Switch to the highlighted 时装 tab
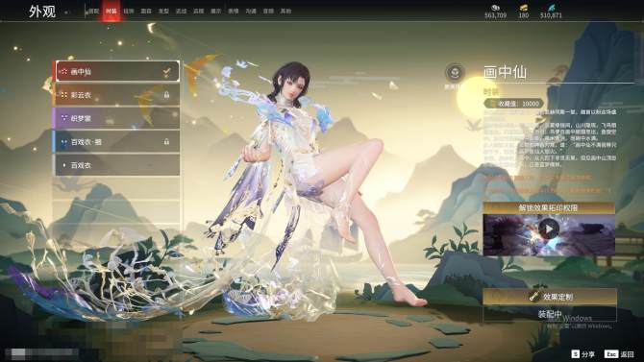Viewport: 644px width, 362px height. coord(111,12)
